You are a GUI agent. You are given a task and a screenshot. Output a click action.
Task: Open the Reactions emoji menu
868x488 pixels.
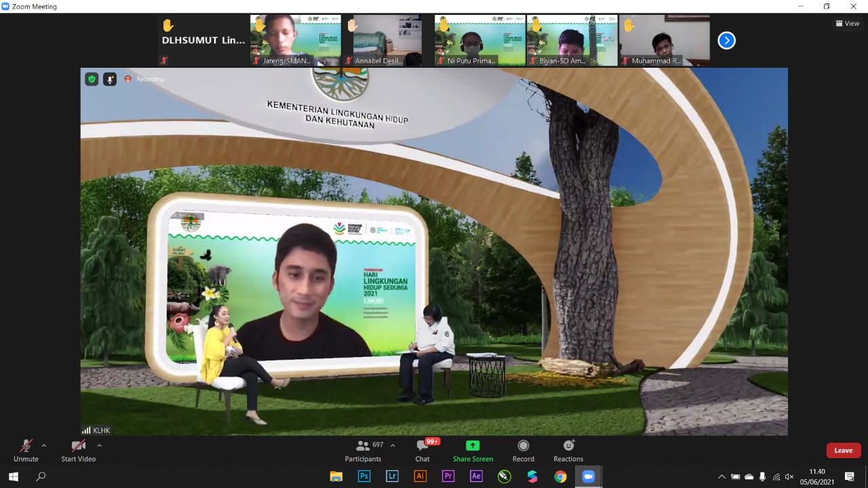[568, 451]
